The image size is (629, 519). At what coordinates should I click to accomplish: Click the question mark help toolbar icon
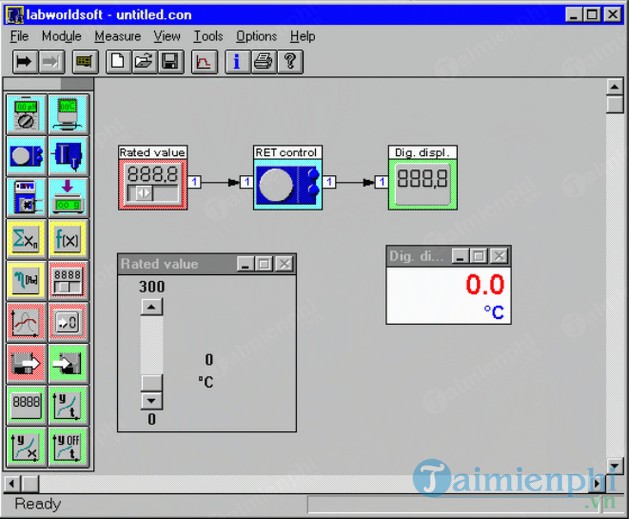(290, 61)
